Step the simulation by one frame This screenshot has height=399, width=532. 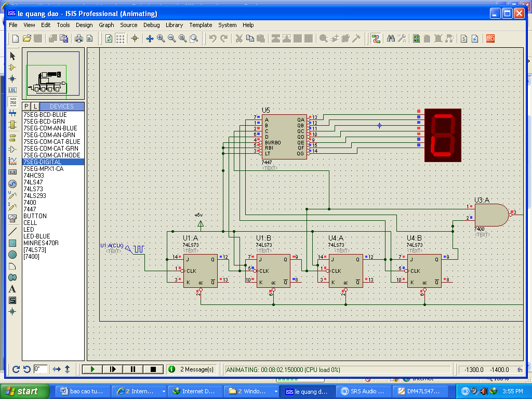click(x=113, y=369)
